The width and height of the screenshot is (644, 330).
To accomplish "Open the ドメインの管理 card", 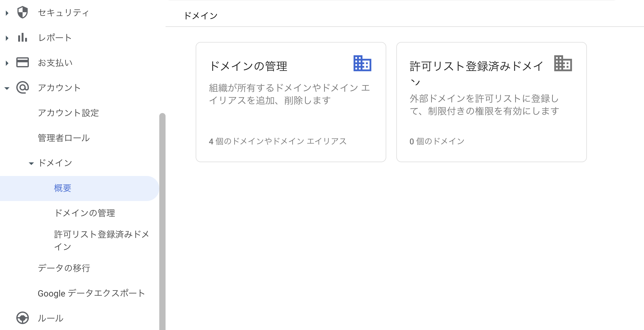I will [291, 102].
